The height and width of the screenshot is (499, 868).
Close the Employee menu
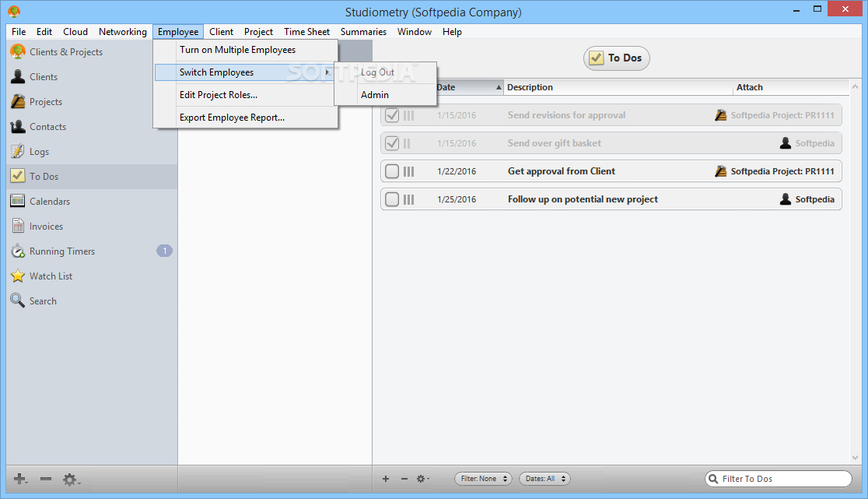(x=177, y=32)
